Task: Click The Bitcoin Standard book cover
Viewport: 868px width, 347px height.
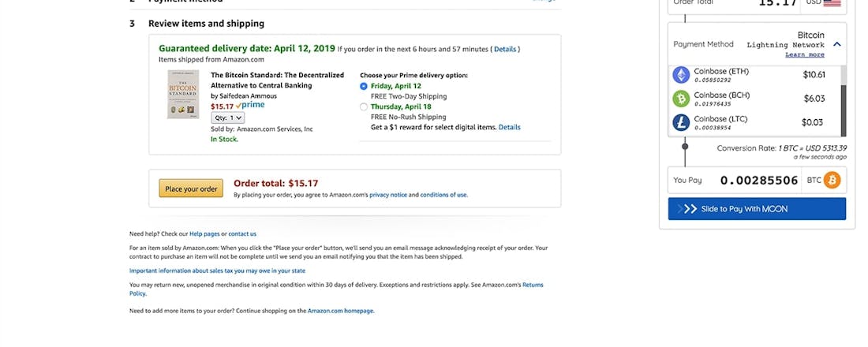Action: coord(183,95)
